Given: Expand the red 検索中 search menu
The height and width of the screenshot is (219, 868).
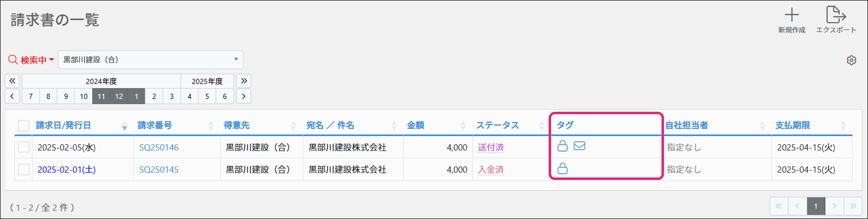Looking at the screenshot, I should coord(31,60).
